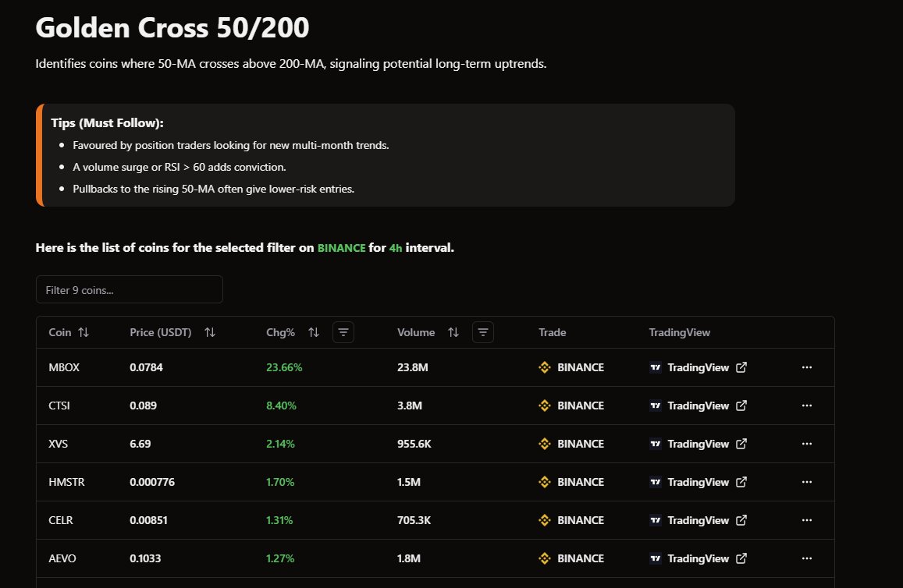Open the Chg% column filter
This screenshot has width=903, height=588.
point(343,332)
